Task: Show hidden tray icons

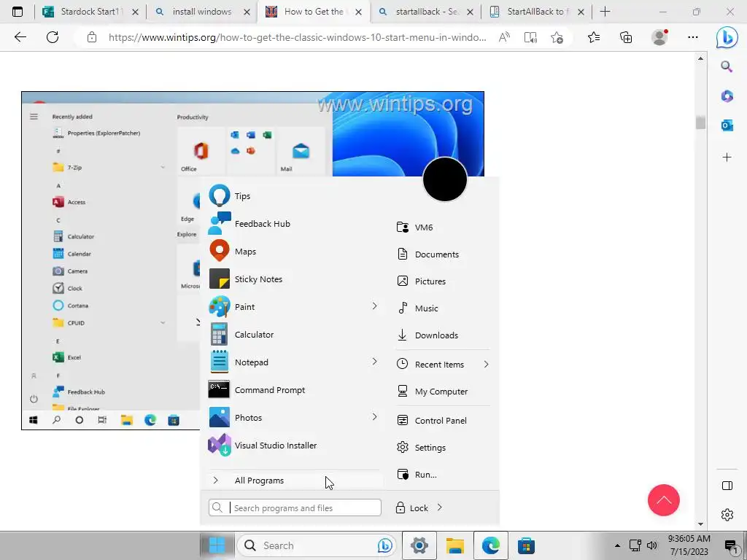Action: 617,545
